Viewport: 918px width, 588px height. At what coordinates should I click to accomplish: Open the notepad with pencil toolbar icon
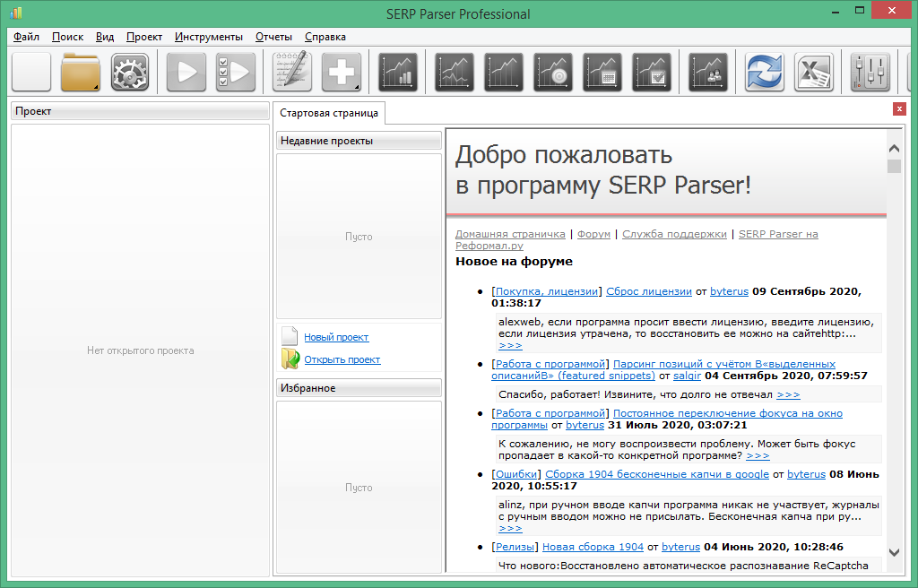292,72
